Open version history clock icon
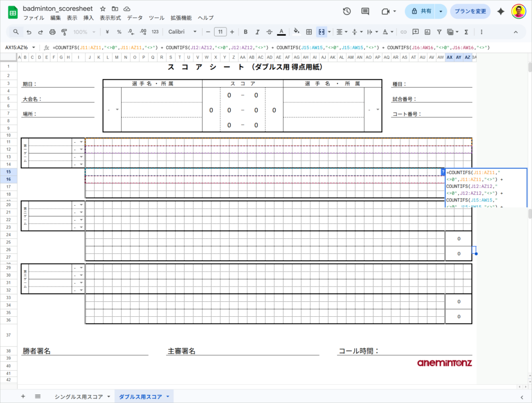The image size is (532, 403). tap(347, 11)
